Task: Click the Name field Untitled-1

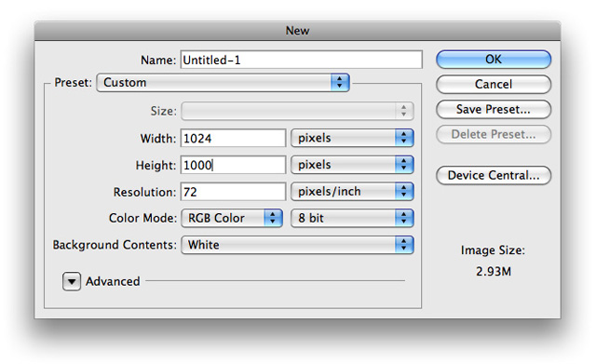Action: coord(302,60)
